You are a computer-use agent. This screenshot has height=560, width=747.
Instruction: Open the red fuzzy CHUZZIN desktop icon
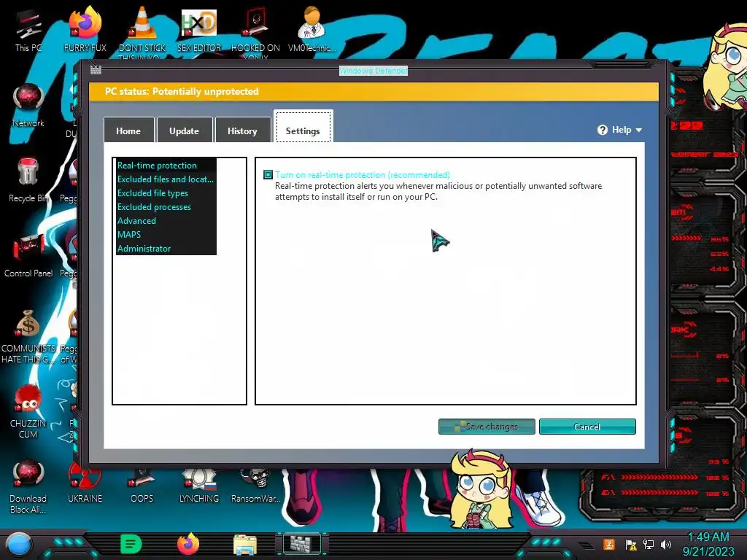pyautogui.click(x=28, y=411)
